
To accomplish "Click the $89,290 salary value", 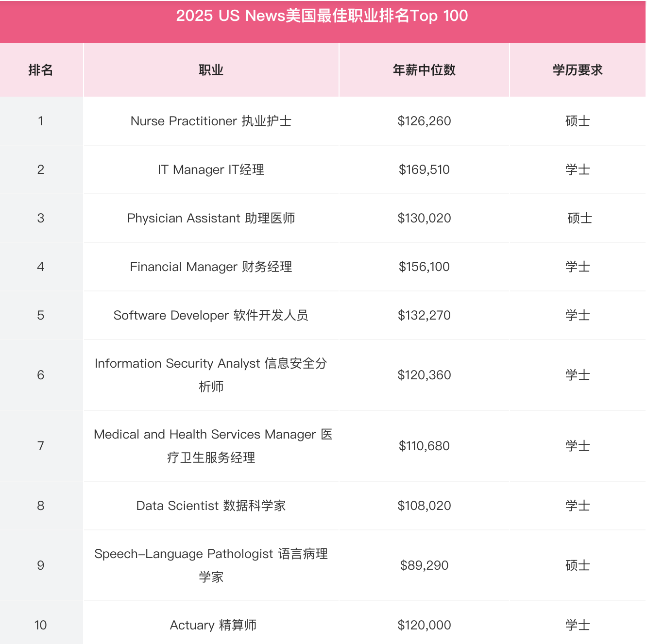I will 424,565.
